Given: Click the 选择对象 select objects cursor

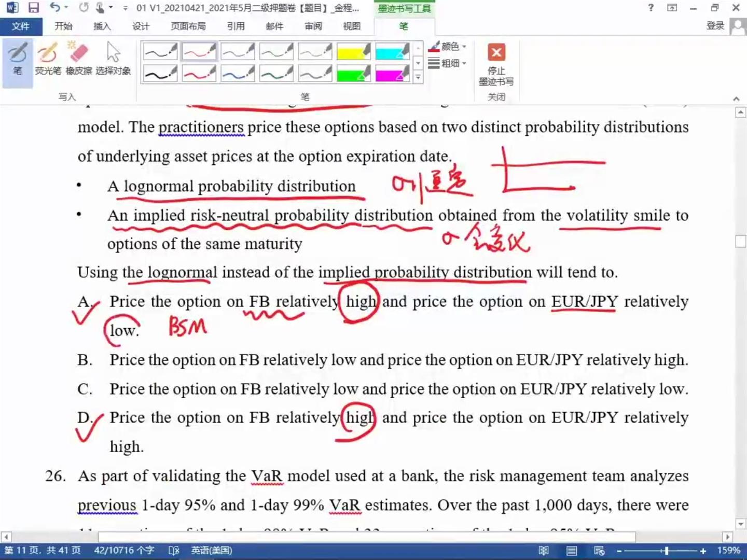Looking at the screenshot, I should 113,60.
